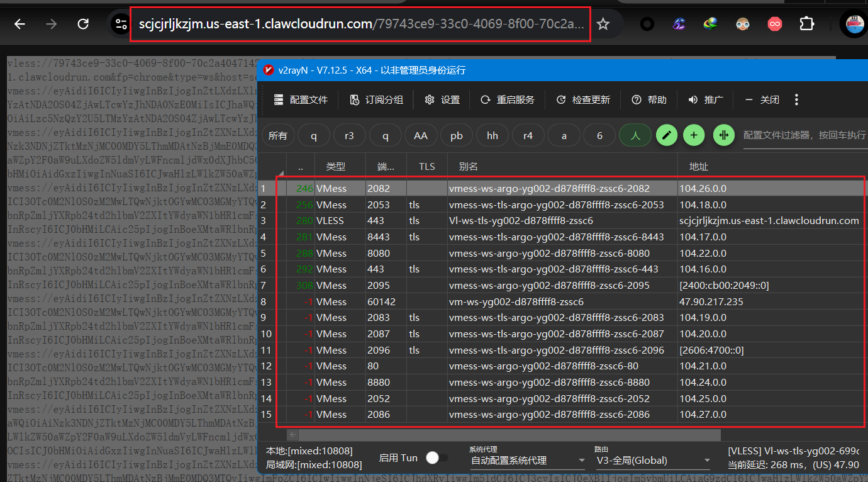Open the three-dot more options menu
This screenshot has width=868, height=482.
797,99
